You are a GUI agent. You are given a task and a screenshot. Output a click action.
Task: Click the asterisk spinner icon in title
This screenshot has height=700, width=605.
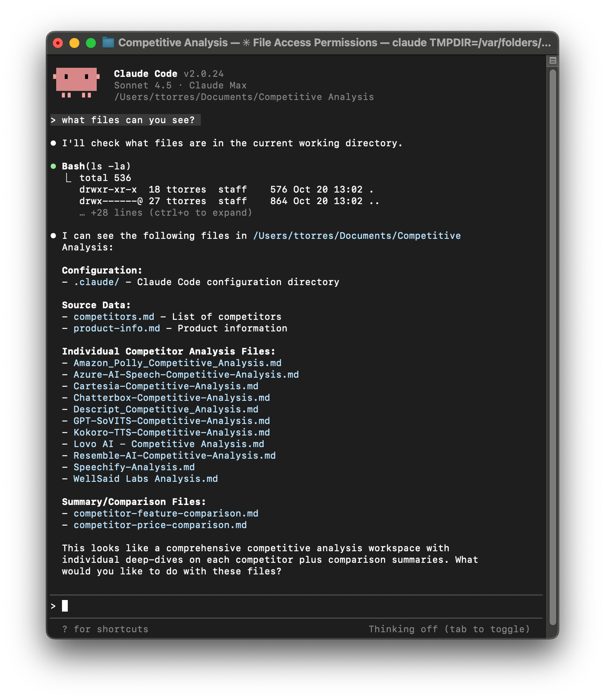(x=246, y=43)
